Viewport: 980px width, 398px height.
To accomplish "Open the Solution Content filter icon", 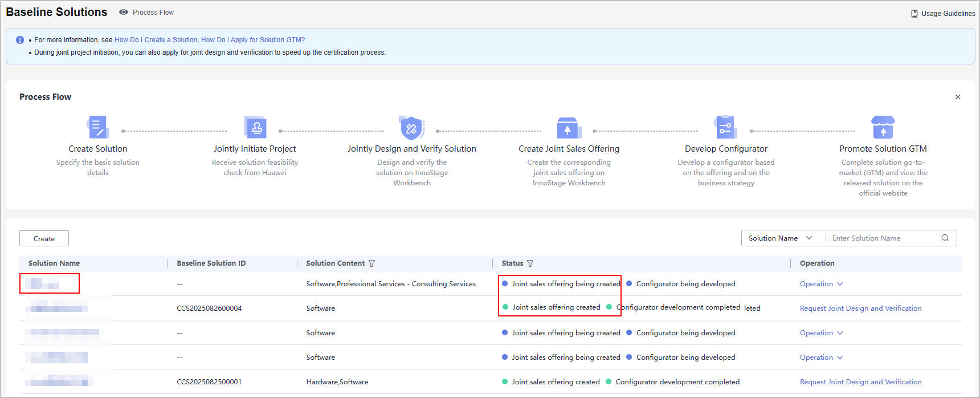I will tap(372, 263).
